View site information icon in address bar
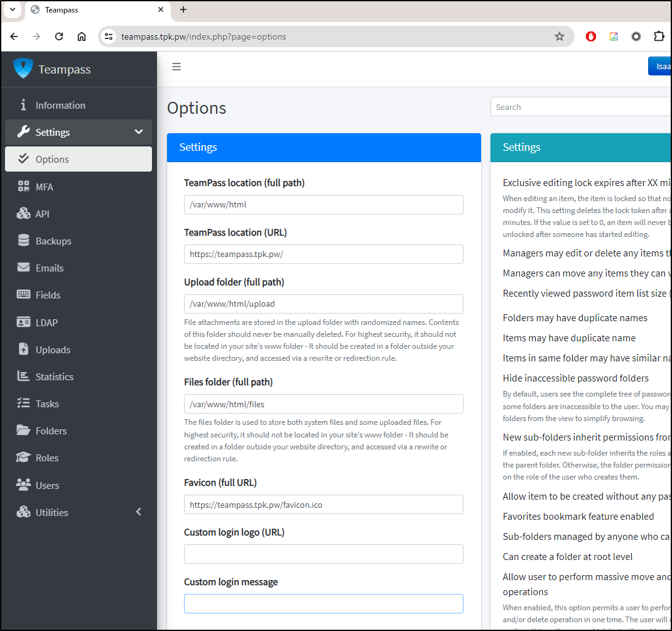The image size is (672, 631). pyautogui.click(x=109, y=36)
